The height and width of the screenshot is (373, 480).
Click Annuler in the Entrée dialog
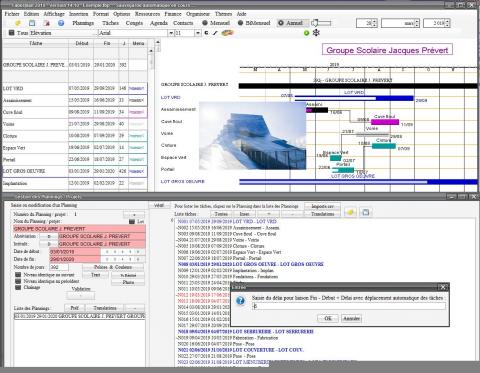351,318
